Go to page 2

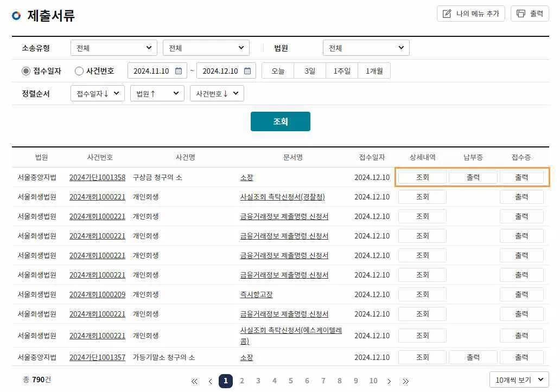[242, 381]
